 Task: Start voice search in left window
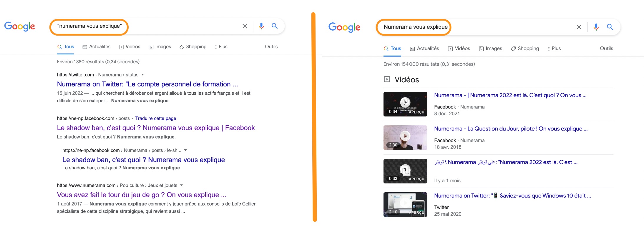pyautogui.click(x=261, y=26)
